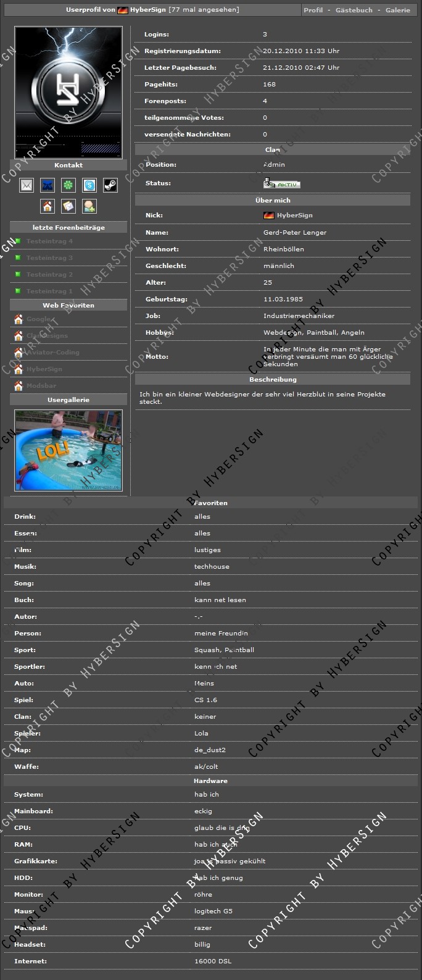This screenshot has width=422, height=980.
Task: Click the green marker beside Testeintrag 4
Action: (x=19, y=241)
